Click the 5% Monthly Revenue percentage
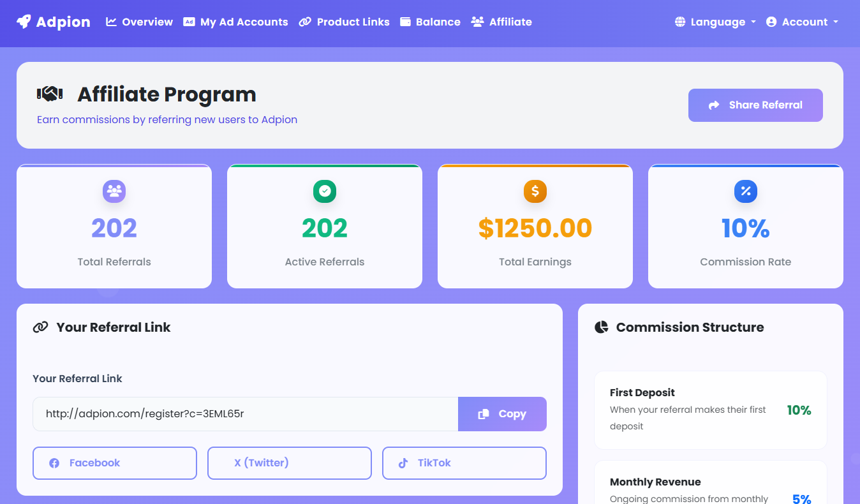The height and width of the screenshot is (504, 860). point(802,500)
